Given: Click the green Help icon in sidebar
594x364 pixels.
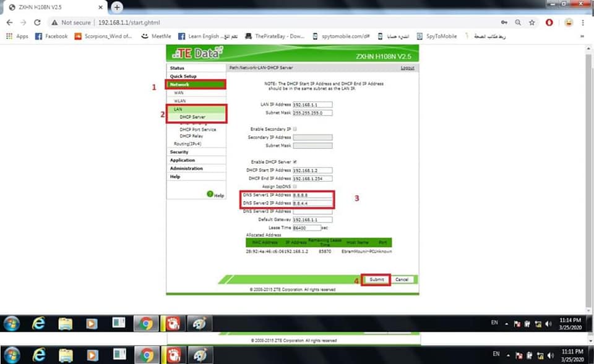Looking at the screenshot, I should [x=210, y=195].
